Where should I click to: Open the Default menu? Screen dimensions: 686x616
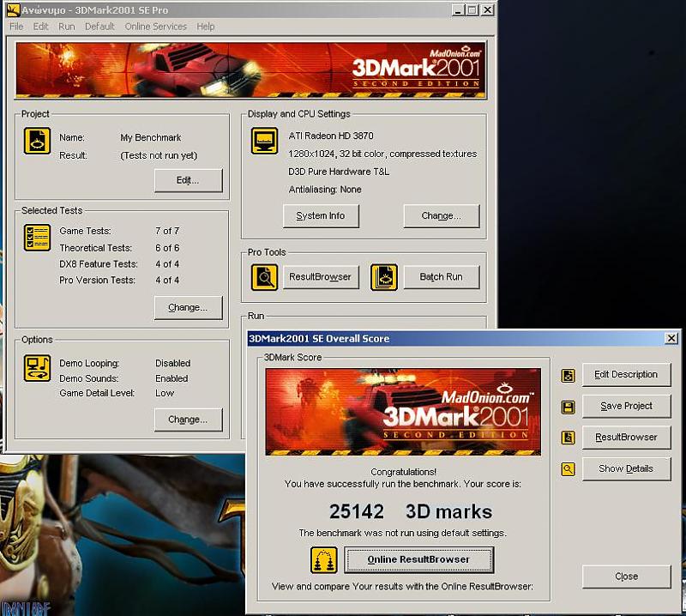(99, 27)
